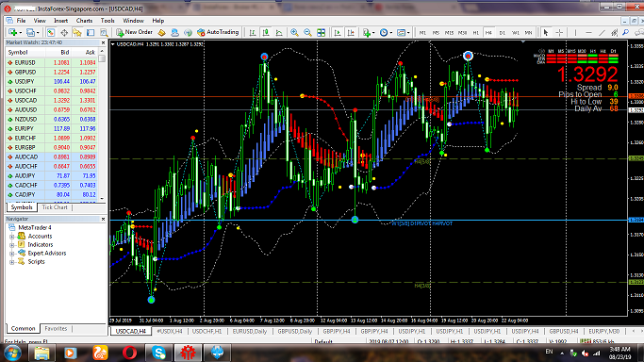644x362 pixels.
Task: Switch to the Tick Chart tab
Action: (x=55, y=207)
